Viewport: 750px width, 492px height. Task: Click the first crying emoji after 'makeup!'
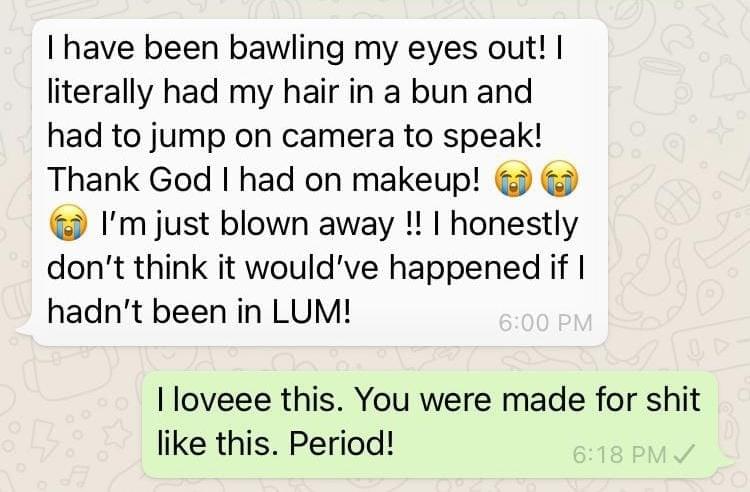click(x=513, y=179)
